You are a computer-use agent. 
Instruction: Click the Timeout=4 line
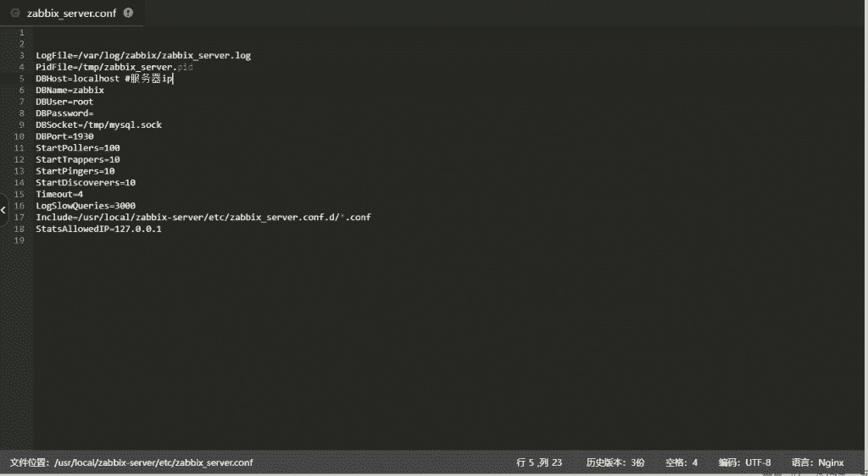click(x=59, y=194)
